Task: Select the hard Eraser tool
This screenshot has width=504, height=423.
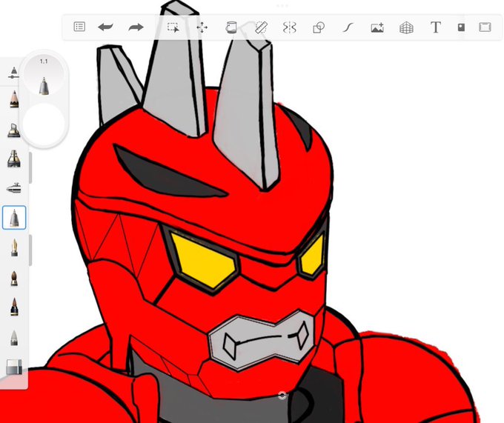Action: click(14, 367)
